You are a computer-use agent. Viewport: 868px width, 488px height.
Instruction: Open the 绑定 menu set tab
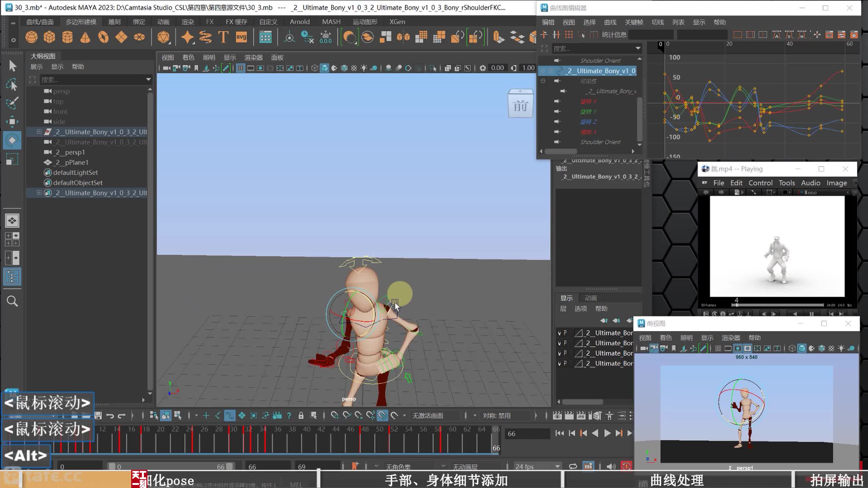(x=139, y=22)
